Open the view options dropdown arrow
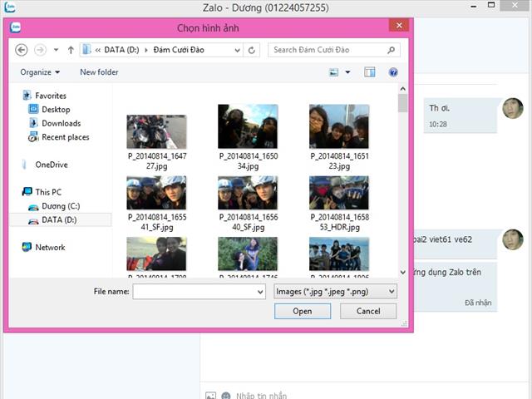 pyautogui.click(x=347, y=72)
